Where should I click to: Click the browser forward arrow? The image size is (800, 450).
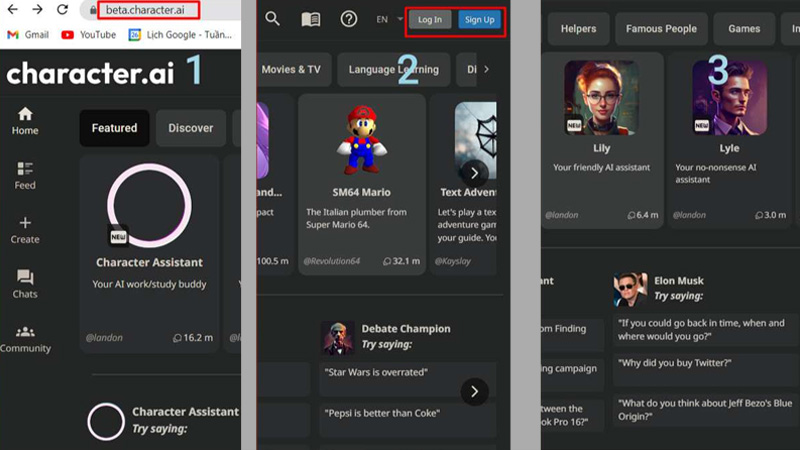(37, 9)
